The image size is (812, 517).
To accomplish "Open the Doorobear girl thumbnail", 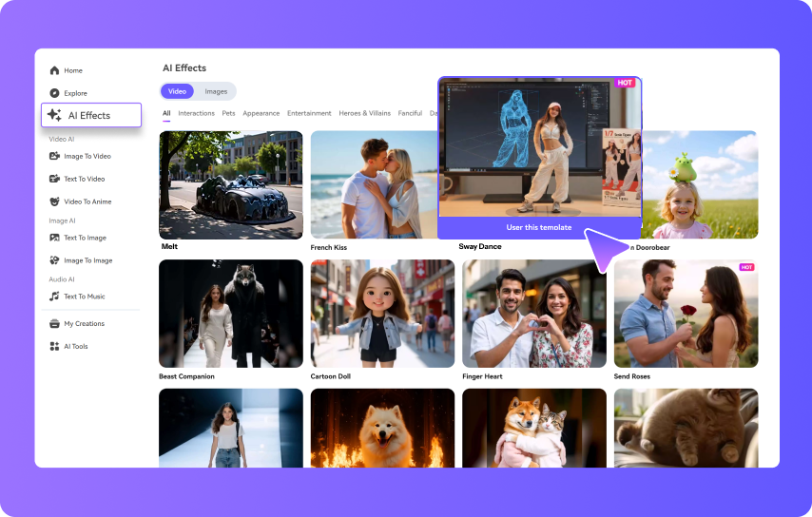I will (x=700, y=184).
